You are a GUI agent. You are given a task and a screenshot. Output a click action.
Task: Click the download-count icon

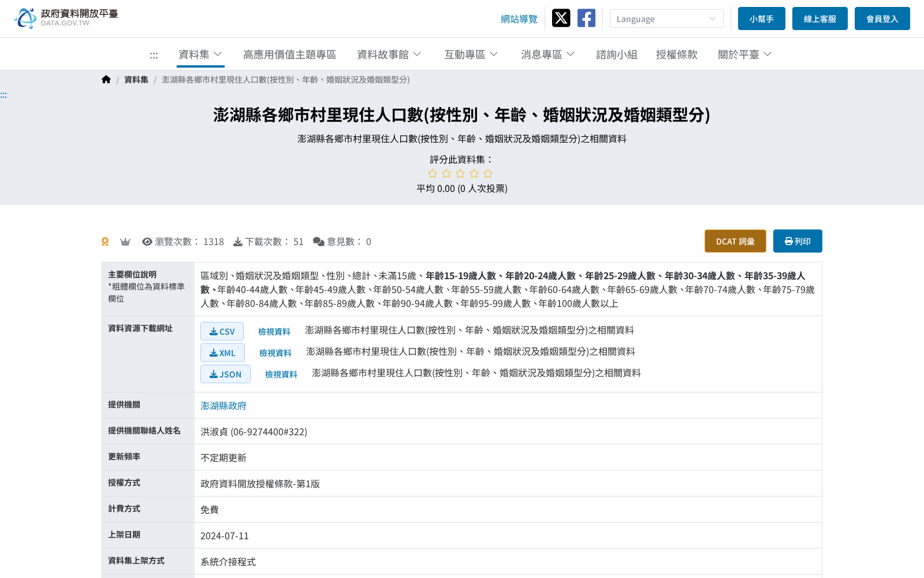(238, 242)
